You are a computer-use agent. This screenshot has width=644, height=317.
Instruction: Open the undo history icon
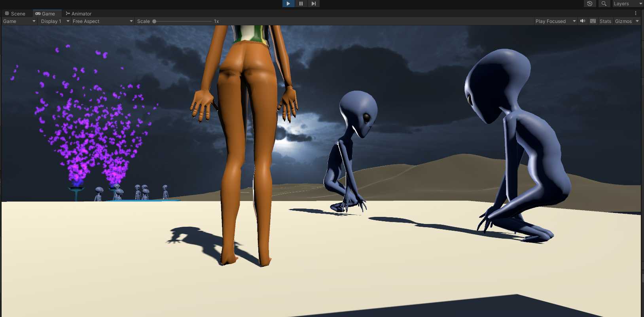click(590, 4)
